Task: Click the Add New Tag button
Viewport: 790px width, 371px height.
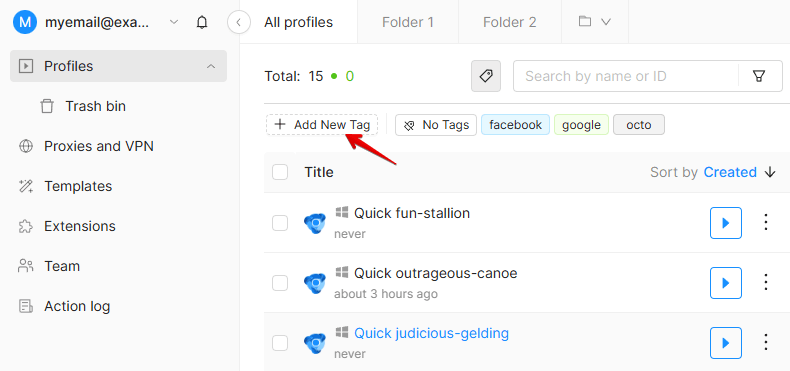Action: (x=322, y=125)
